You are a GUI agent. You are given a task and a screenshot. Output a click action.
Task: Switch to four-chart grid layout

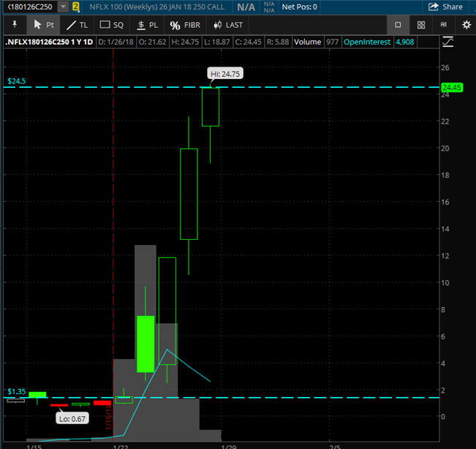tap(421, 25)
